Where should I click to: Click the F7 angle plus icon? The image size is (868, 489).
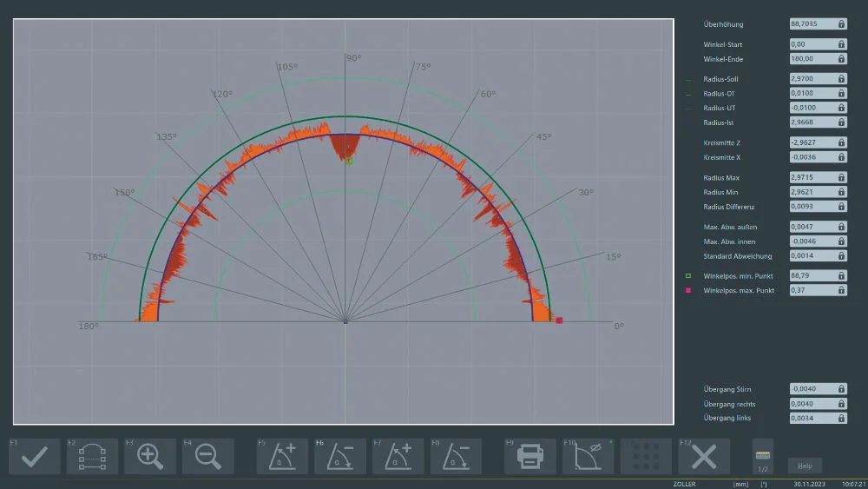coord(398,456)
